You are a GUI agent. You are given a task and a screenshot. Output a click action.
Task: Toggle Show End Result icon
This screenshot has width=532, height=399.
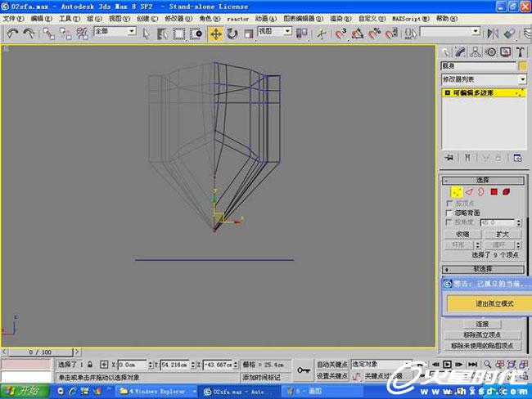pos(467,158)
